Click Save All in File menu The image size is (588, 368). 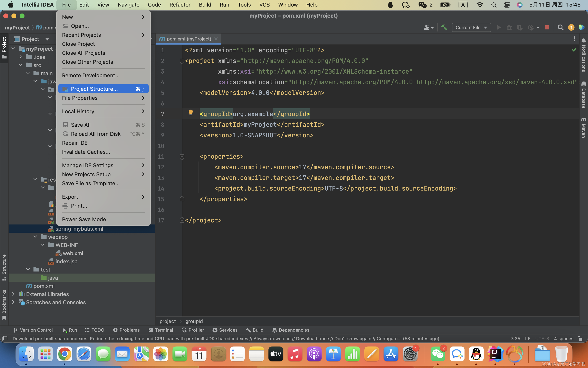click(x=103, y=125)
